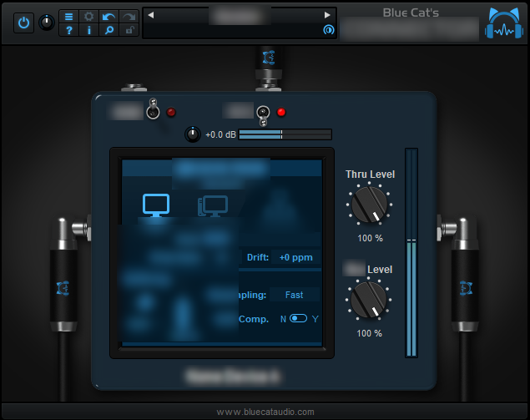The height and width of the screenshot is (420, 530).
Task: Click the Drift +0 ppm value field
Action: 295,257
